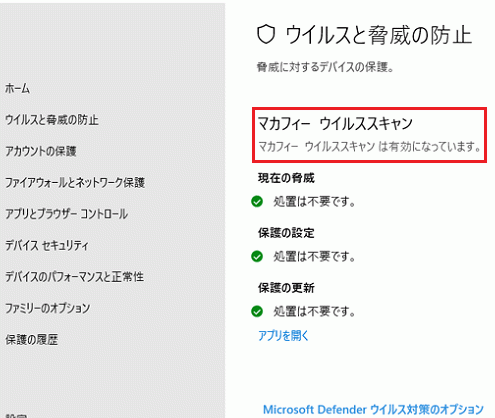Click green check icon under 保護の設定

click(x=257, y=256)
